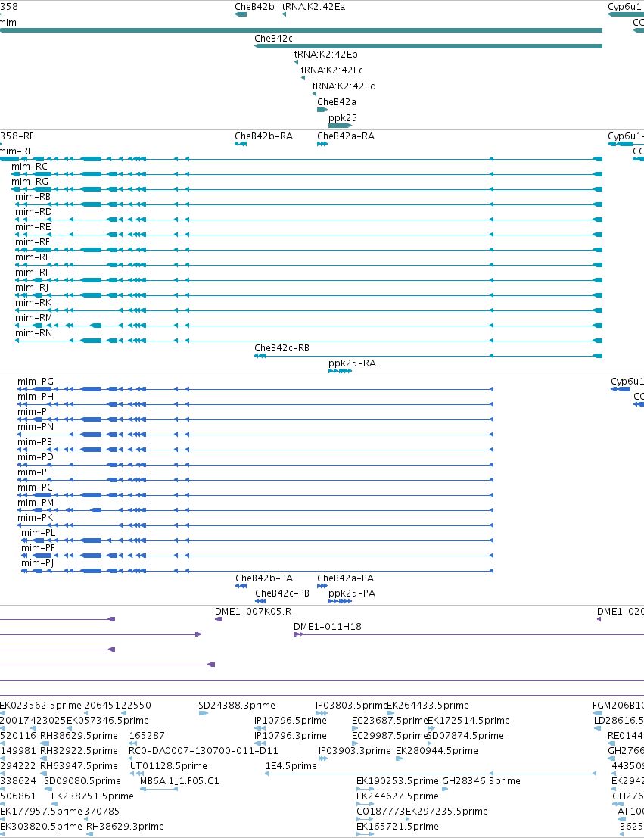This screenshot has height=838, width=644.
Task: Select the mim-PK protein label
Action: tap(36, 518)
